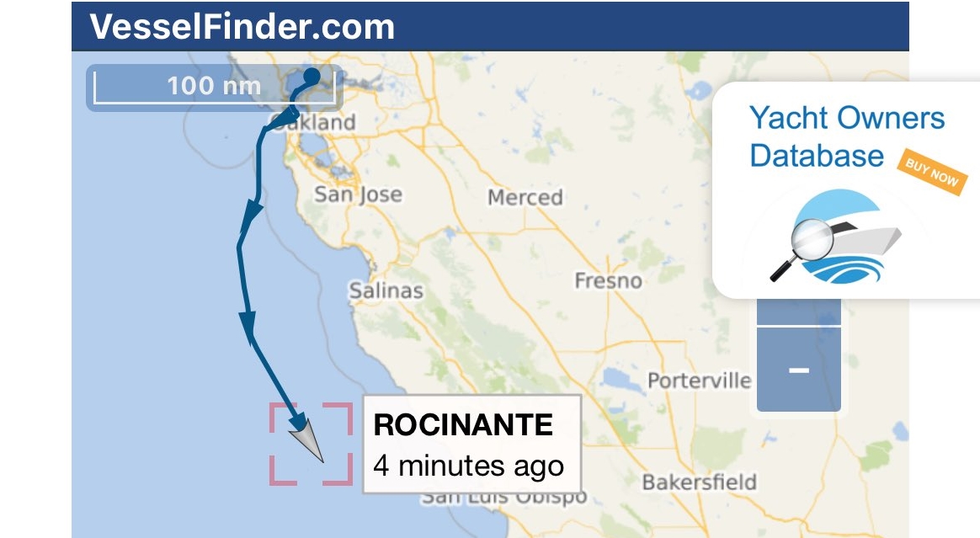This screenshot has height=538, width=980.
Task: Click the 4 minutes ago timestamp
Action: pos(469,466)
